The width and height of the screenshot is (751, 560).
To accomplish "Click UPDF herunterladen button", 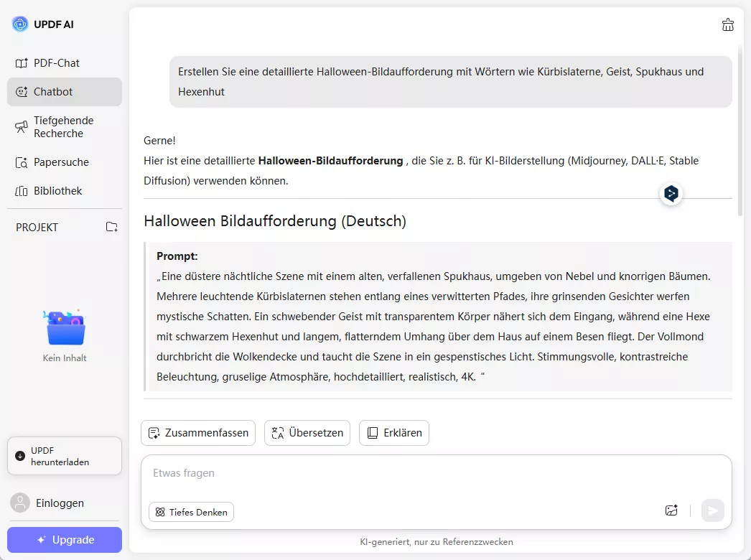I will tap(64, 456).
